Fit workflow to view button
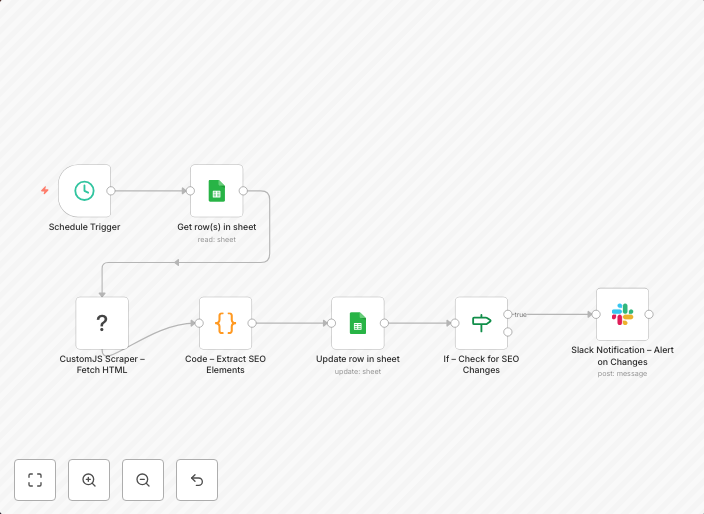 35,480
